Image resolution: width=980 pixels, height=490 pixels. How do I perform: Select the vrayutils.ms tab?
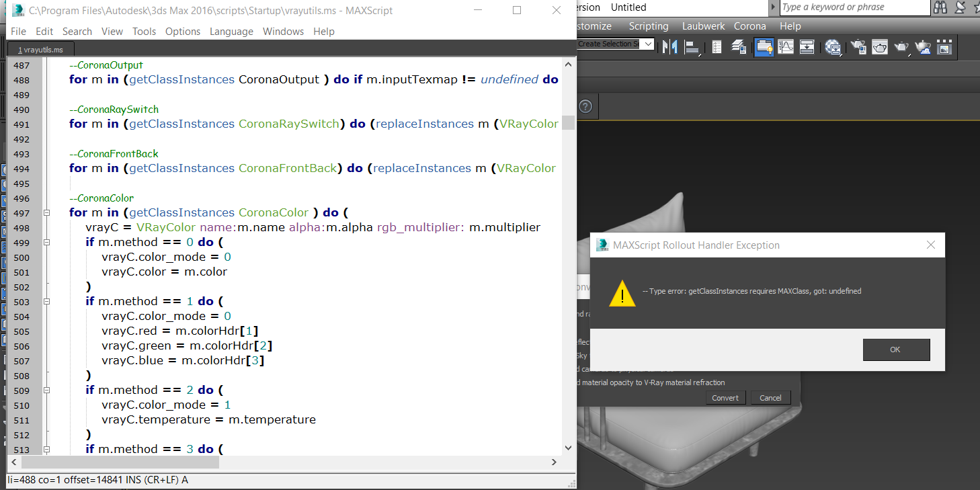tap(41, 50)
